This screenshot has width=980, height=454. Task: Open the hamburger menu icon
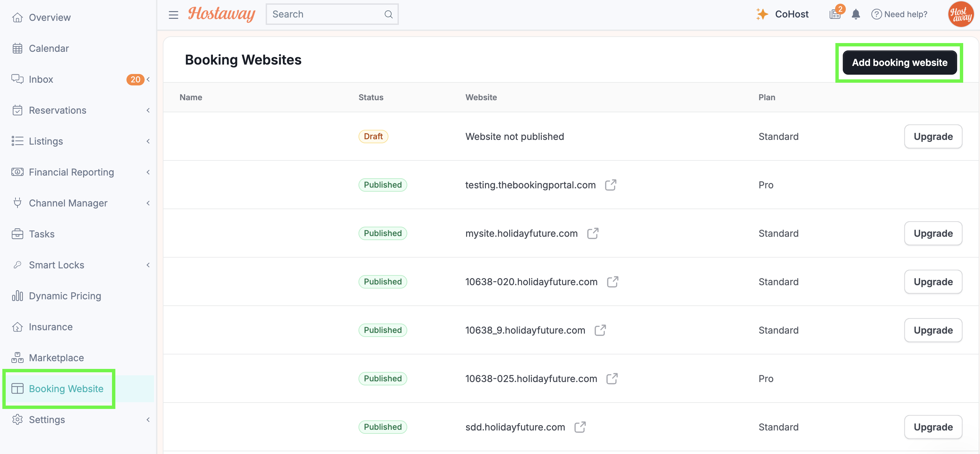(x=174, y=14)
